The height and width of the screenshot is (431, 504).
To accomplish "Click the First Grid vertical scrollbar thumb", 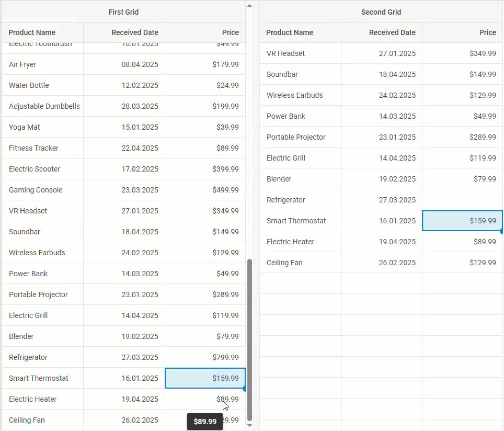I will [249, 340].
